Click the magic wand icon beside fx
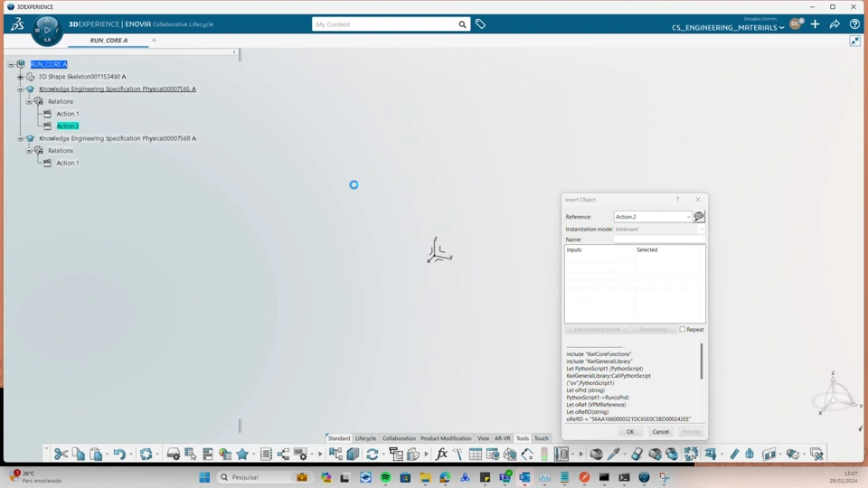 click(458, 455)
